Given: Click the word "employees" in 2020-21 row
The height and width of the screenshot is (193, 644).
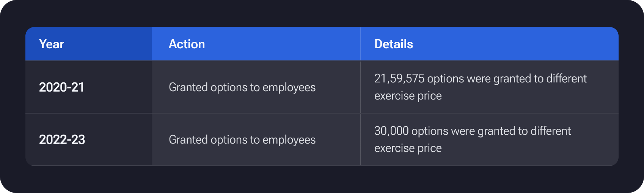Looking at the screenshot, I should click(x=289, y=87).
